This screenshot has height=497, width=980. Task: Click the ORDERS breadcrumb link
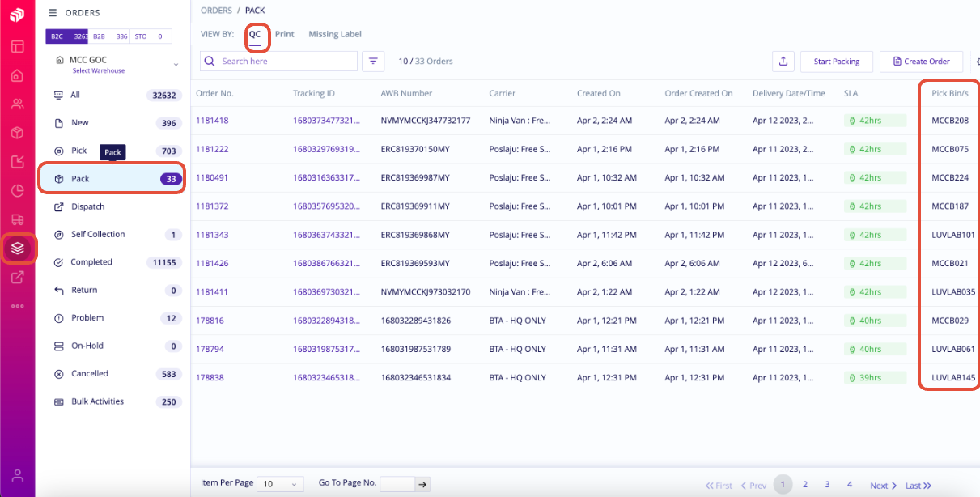point(216,11)
